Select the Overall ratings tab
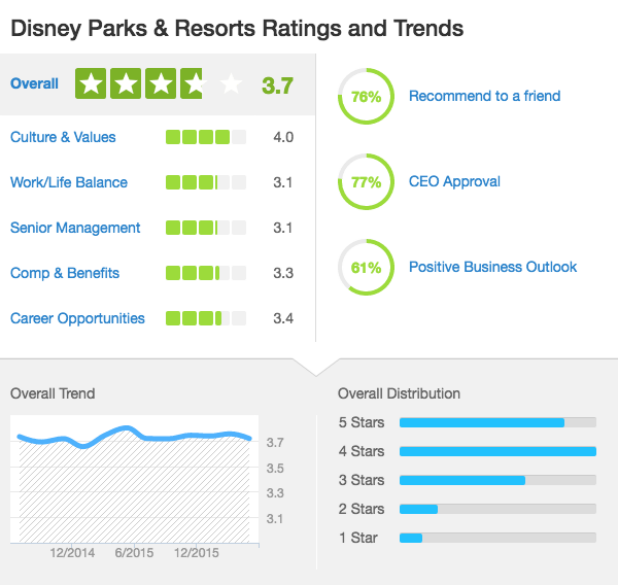The height and width of the screenshot is (585, 618). [x=34, y=84]
